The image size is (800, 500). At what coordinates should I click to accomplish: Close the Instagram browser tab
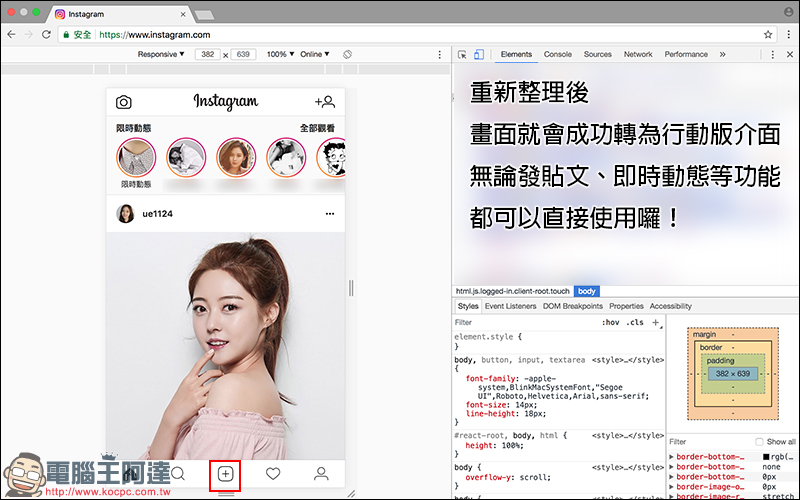coord(183,14)
